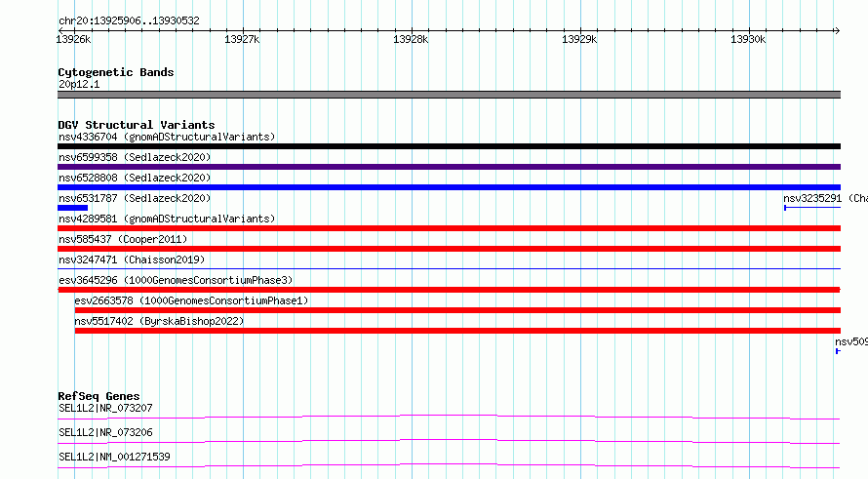Open variant nsv585437 Cooper2011 label

(x=123, y=239)
